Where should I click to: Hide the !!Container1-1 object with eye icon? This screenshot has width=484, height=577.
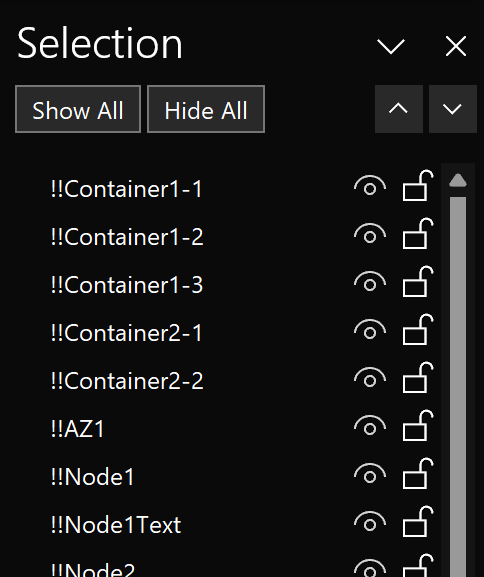click(370, 186)
